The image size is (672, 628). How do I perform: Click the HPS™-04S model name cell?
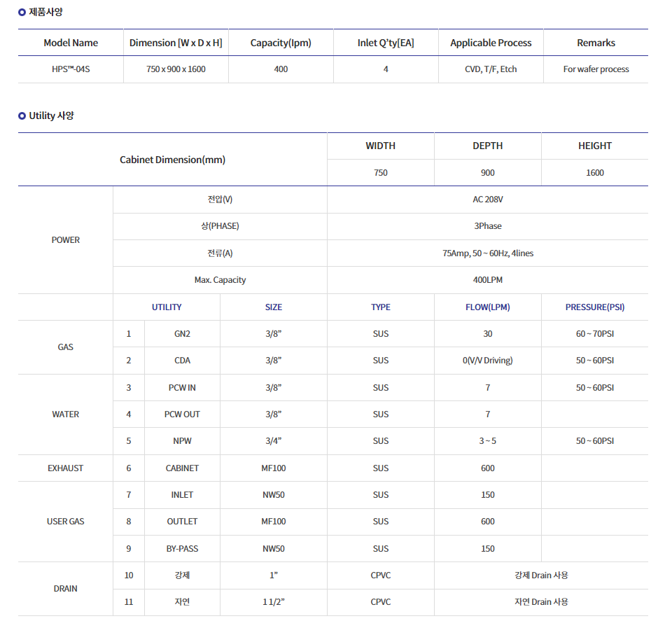click(x=71, y=69)
